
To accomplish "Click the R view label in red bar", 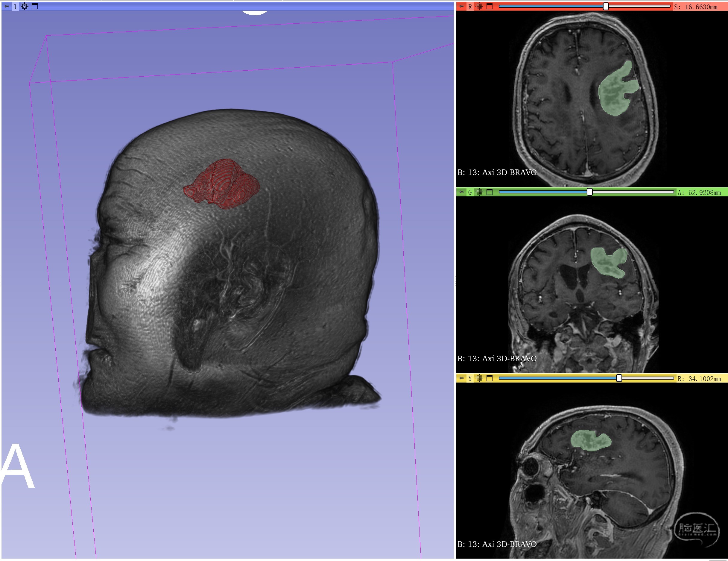I will (470, 6).
